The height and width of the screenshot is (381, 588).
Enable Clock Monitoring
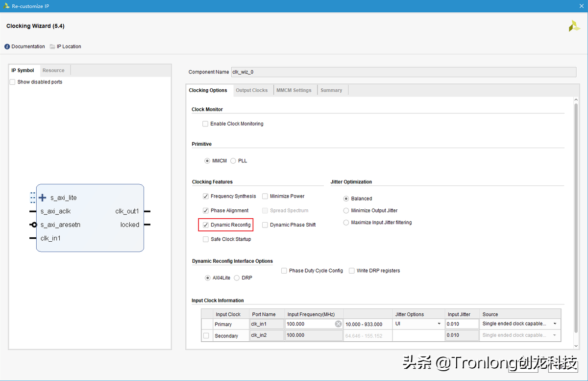click(x=205, y=124)
